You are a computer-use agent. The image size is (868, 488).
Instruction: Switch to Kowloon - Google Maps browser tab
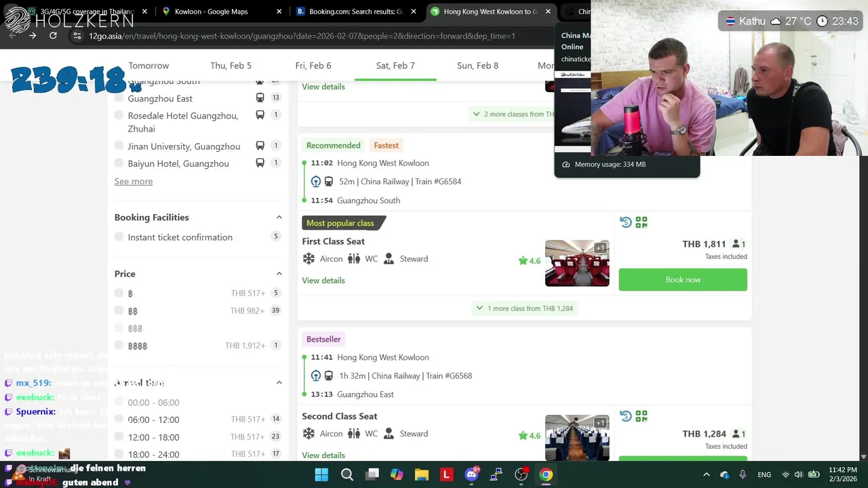coord(220,12)
